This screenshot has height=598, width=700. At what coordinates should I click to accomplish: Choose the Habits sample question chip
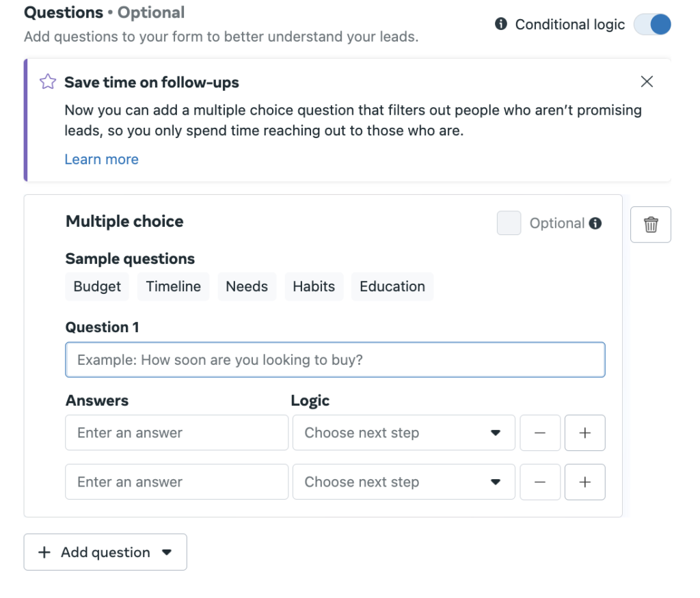click(x=314, y=286)
